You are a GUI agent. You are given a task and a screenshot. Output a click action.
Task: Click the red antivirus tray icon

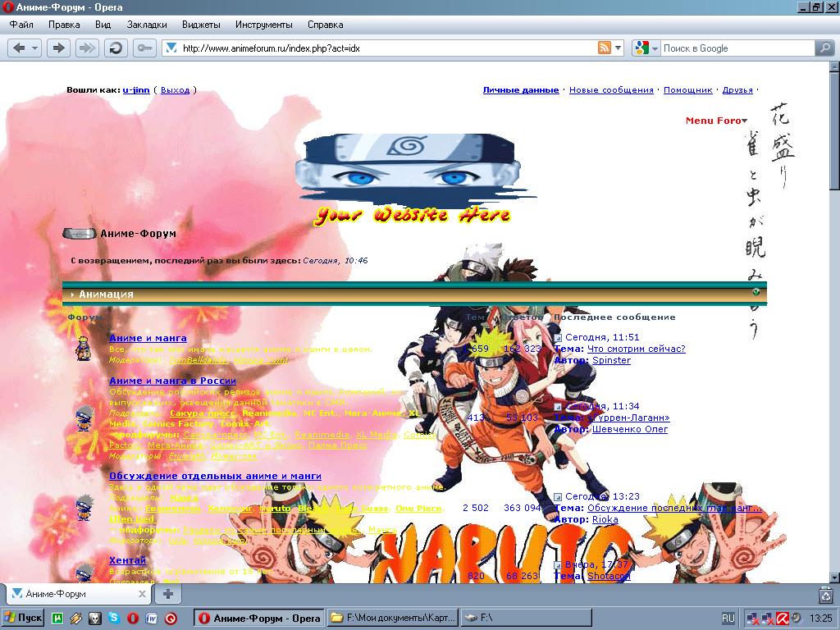pyautogui.click(x=783, y=619)
